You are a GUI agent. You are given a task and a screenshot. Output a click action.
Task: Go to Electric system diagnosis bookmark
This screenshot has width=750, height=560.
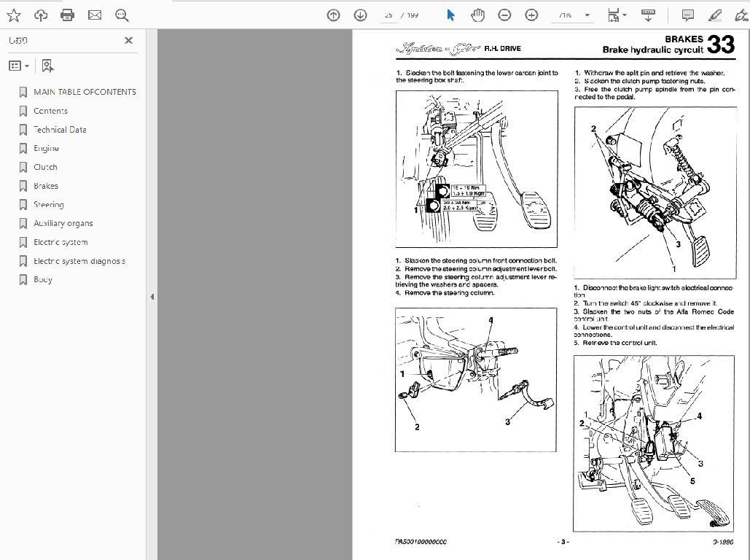pos(79,261)
